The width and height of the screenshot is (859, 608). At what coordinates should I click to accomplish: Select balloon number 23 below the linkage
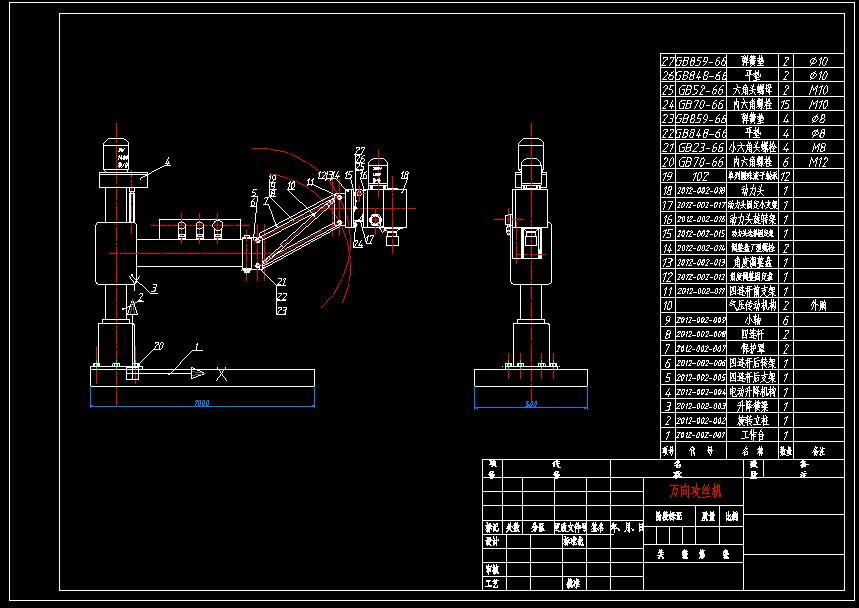(x=282, y=311)
